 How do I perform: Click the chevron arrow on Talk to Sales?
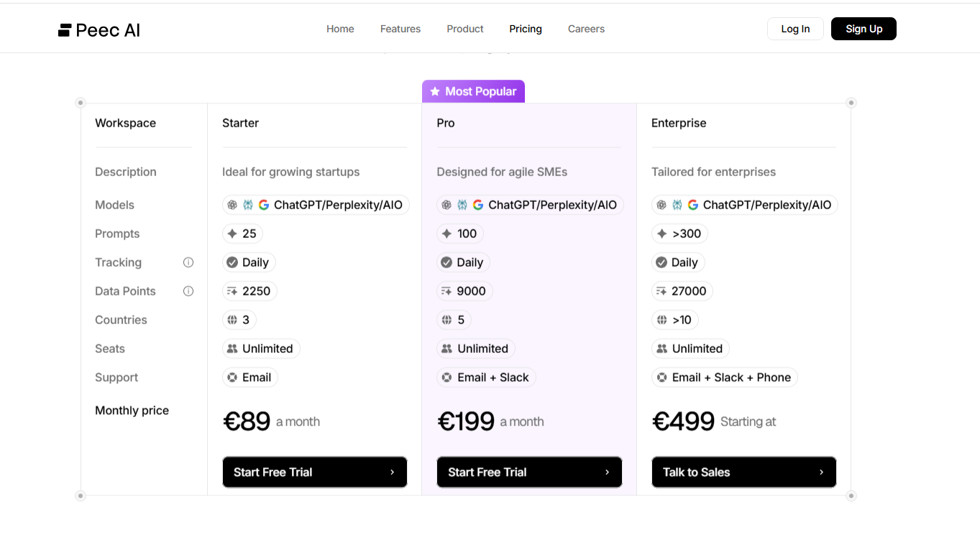[x=822, y=472]
